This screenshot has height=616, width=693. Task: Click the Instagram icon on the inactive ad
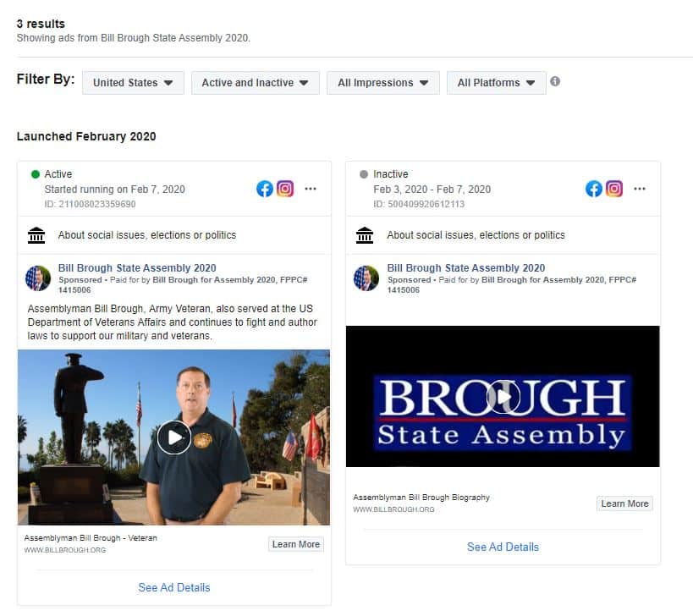(614, 189)
